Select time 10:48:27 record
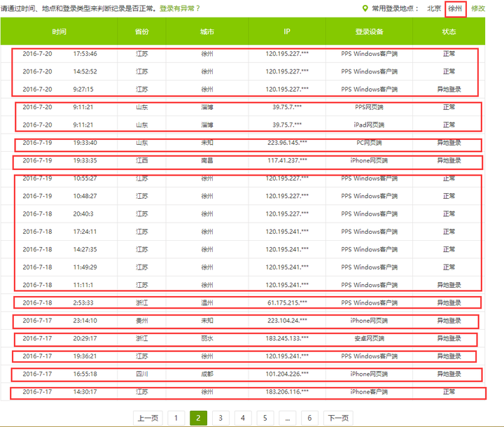Viewport: 504px width, 427px height. pos(85,196)
